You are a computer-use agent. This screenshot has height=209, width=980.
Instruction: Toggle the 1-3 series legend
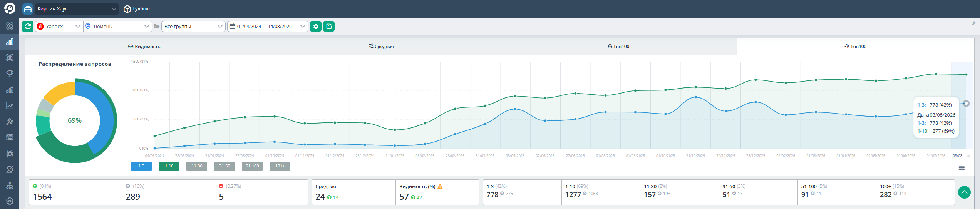[141, 166]
